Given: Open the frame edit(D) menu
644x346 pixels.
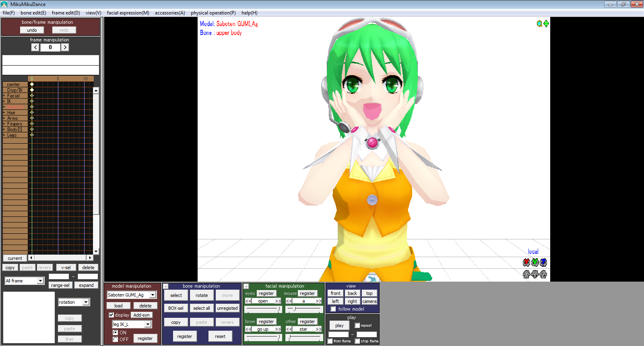Looking at the screenshot, I should (66, 13).
